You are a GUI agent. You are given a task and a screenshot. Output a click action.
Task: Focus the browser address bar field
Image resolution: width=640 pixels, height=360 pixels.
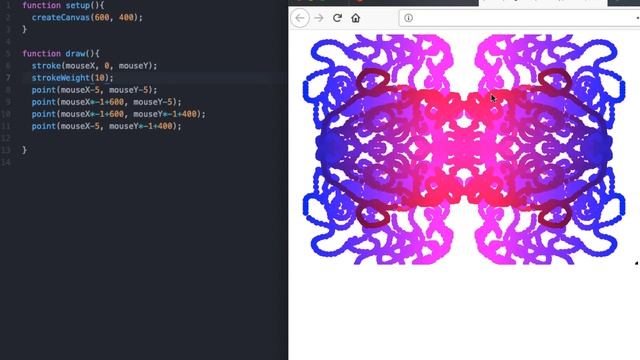point(519,18)
